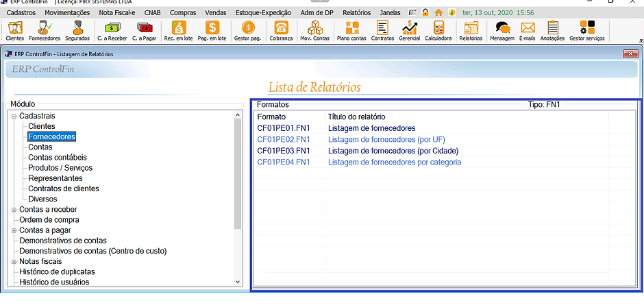
Task: Select Ordem de compra tree item
Action: point(49,220)
